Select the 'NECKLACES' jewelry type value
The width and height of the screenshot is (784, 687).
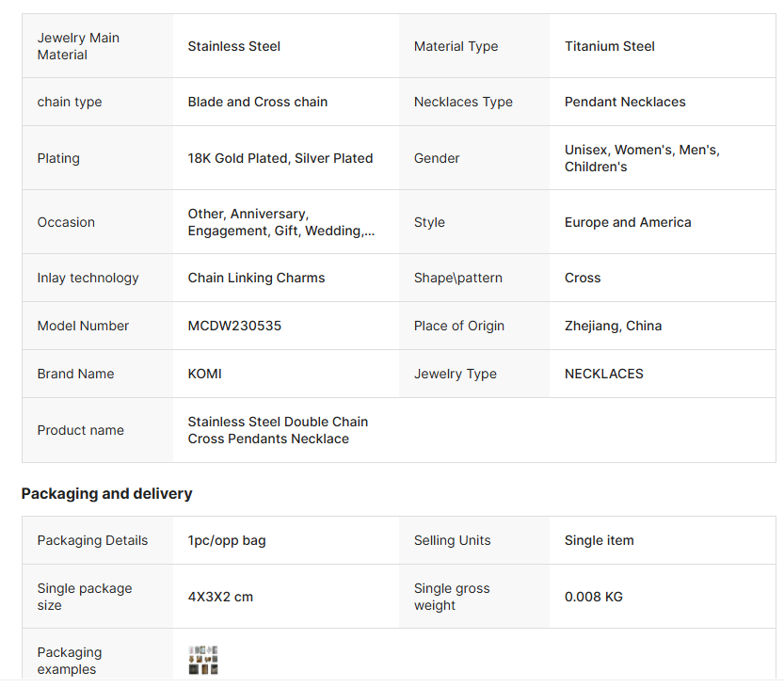603,374
